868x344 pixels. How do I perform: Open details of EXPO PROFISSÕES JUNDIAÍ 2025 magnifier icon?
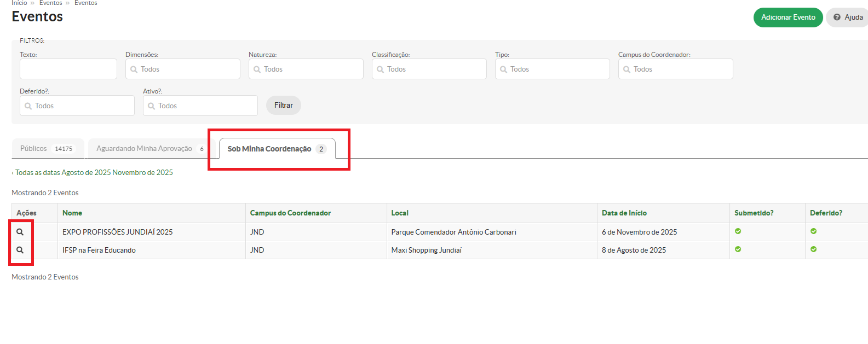[x=20, y=232]
